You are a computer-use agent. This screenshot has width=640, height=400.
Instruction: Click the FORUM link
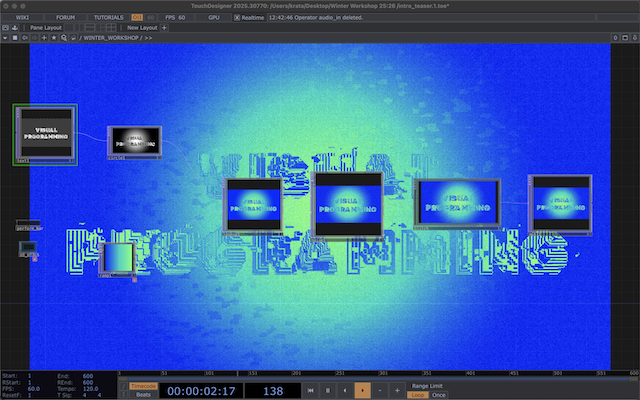point(65,18)
